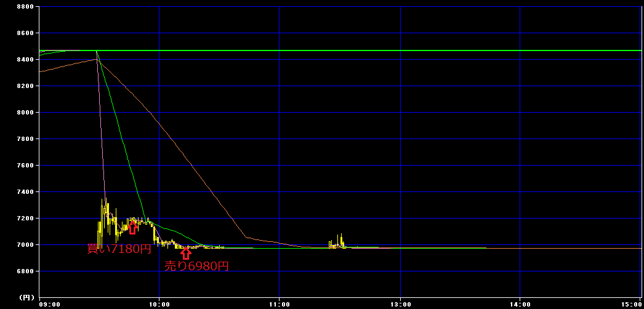The image size is (644, 309).
Task: Click the 7800 price axis label
Action: coord(26,138)
